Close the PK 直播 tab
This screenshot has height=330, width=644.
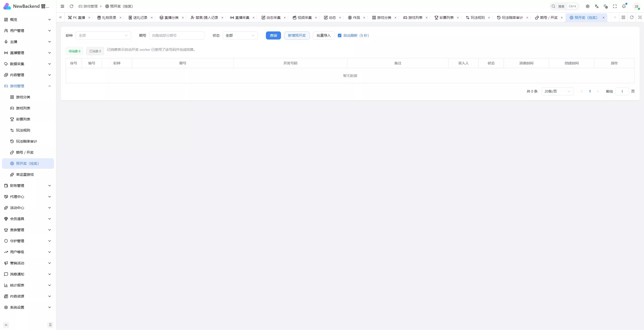89,18
